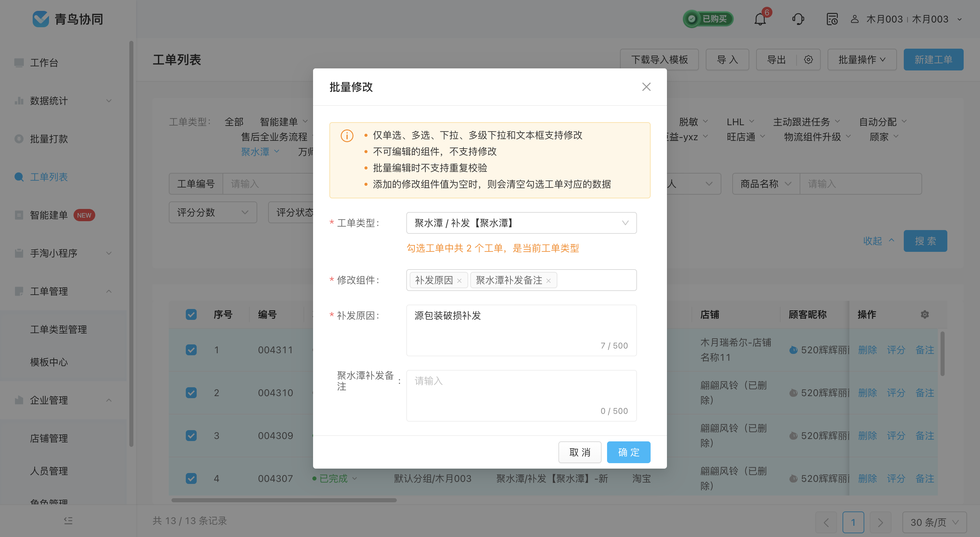
Task: Click the info icon in the notice box
Action: [x=347, y=135]
